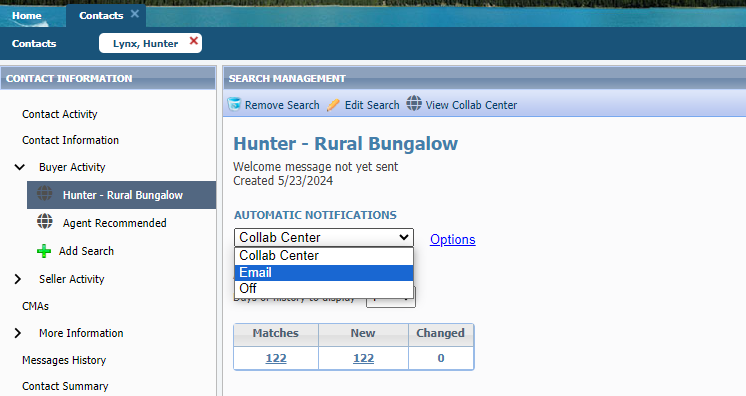Click the Options link

coord(452,239)
